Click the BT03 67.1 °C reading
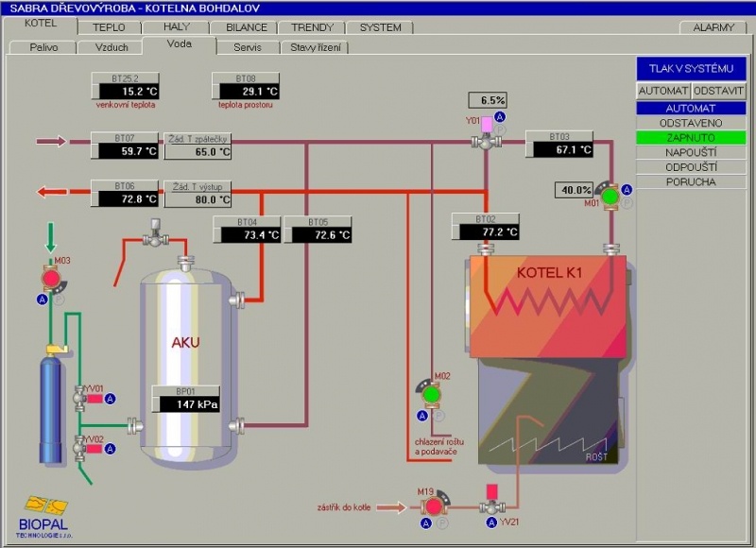This screenshot has width=756, height=548. [558, 145]
